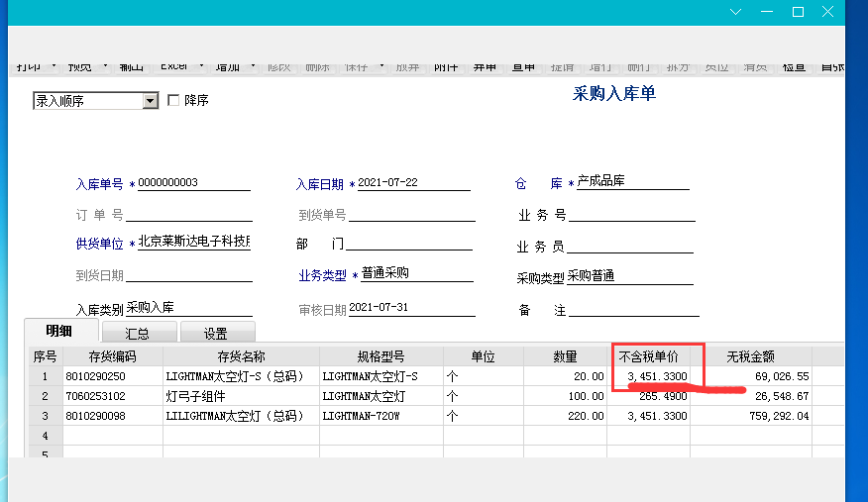Viewport: 868px width, 502px height.
Task: Click the title bar down-chevron icon
Action: click(x=735, y=12)
